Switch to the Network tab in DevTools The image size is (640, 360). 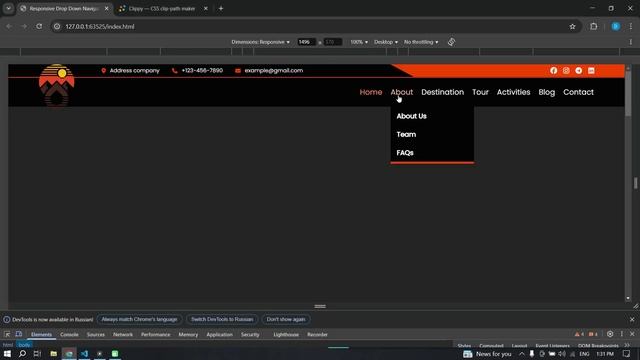tap(122, 334)
